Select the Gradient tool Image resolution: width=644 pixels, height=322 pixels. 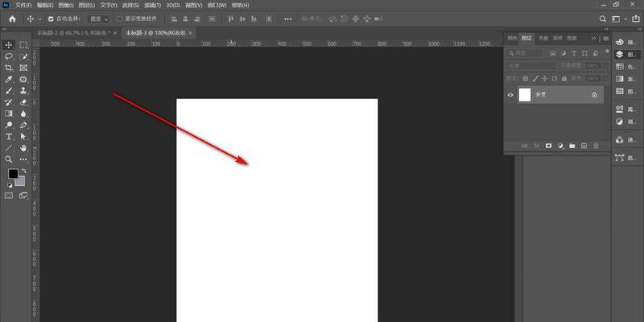(9, 114)
